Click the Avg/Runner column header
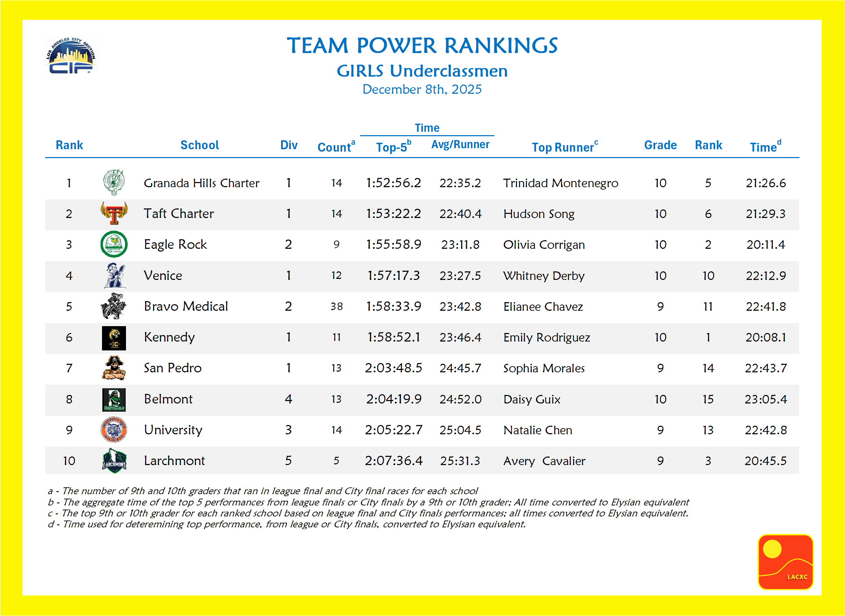845x616 pixels. point(461,145)
